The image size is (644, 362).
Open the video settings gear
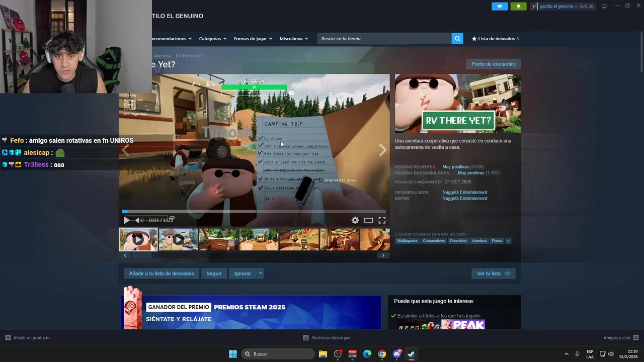click(355, 220)
